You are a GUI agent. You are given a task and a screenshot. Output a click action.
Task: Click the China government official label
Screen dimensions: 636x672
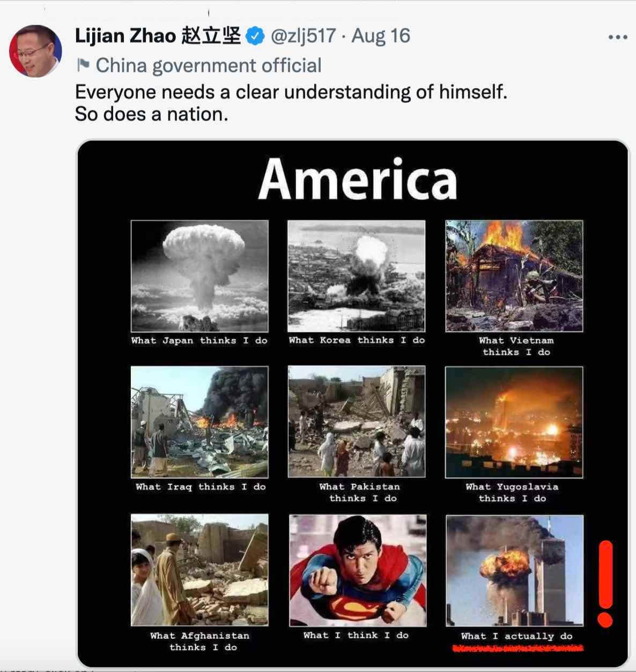(209, 65)
